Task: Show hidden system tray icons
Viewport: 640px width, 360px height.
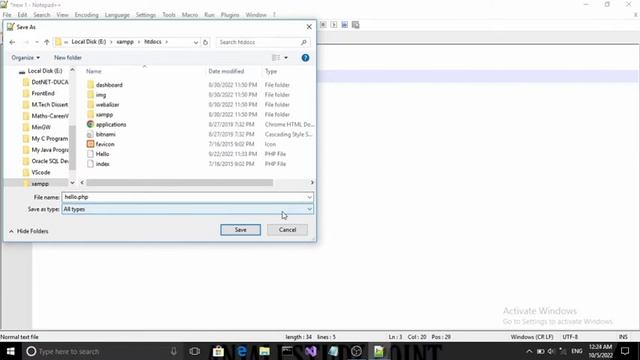Action: (529, 351)
